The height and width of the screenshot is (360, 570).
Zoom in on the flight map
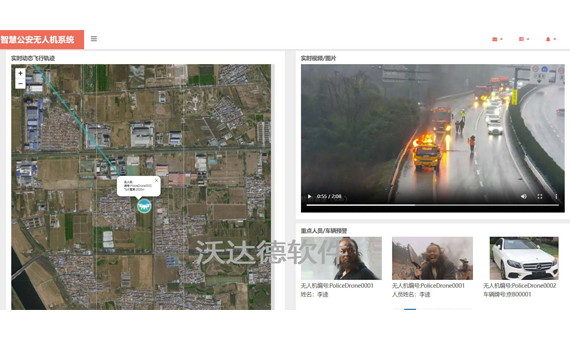click(20, 73)
